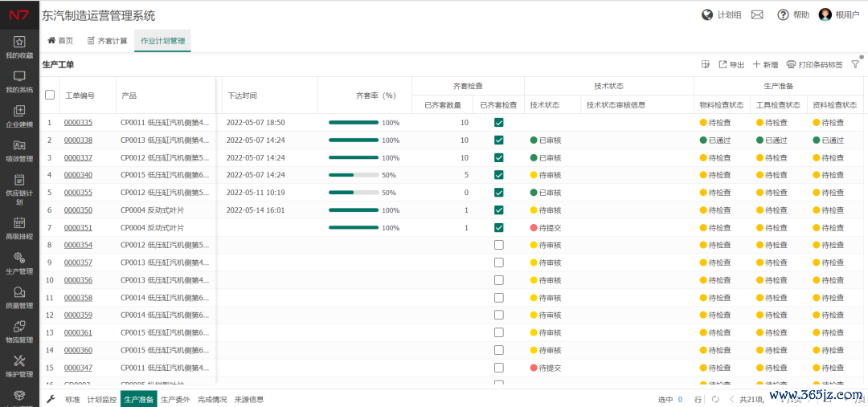
Task: Switch to 计划监控 bottom tab
Action: [102, 399]
